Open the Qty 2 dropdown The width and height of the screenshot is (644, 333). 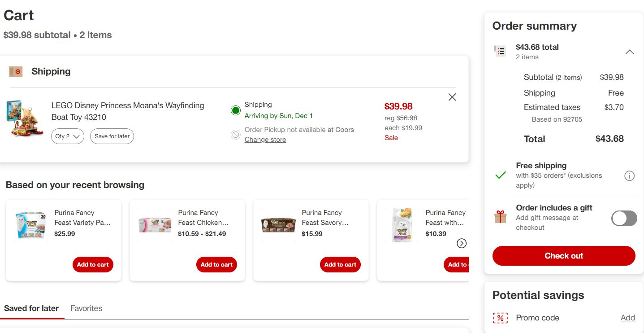pyautogui.click(x=68, y=136)
